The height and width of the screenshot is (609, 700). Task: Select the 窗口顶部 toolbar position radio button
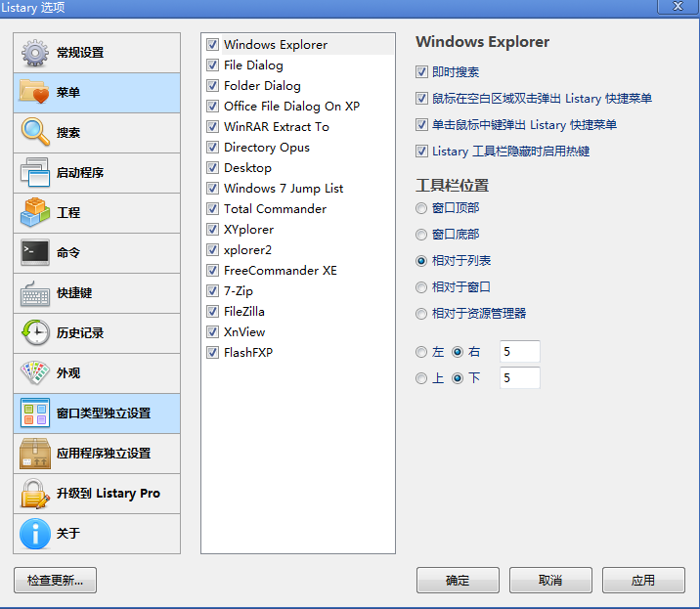tap(422, 208)
